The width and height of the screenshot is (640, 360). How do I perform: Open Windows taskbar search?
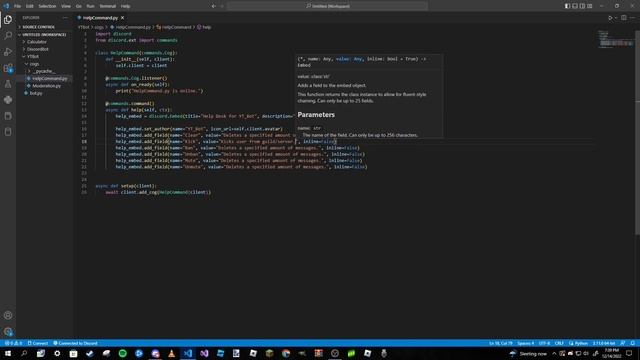tap(24, 353)
